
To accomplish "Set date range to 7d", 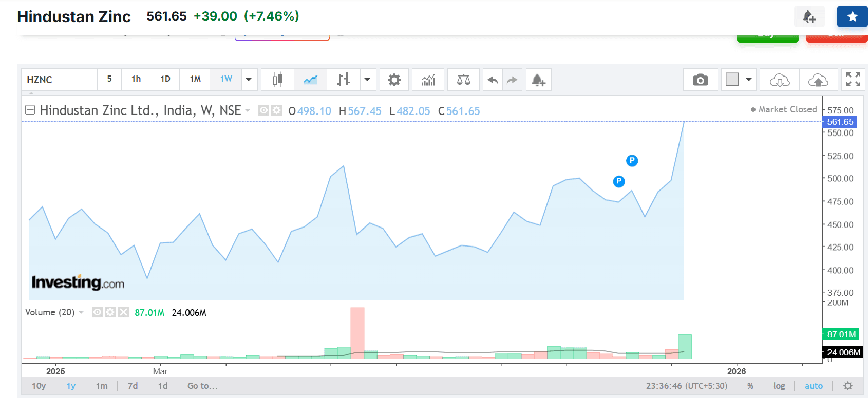I will click(133, 386).
